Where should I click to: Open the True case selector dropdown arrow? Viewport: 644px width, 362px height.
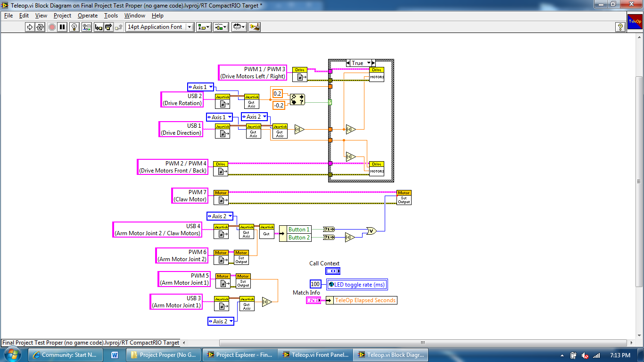click(368, 63)
